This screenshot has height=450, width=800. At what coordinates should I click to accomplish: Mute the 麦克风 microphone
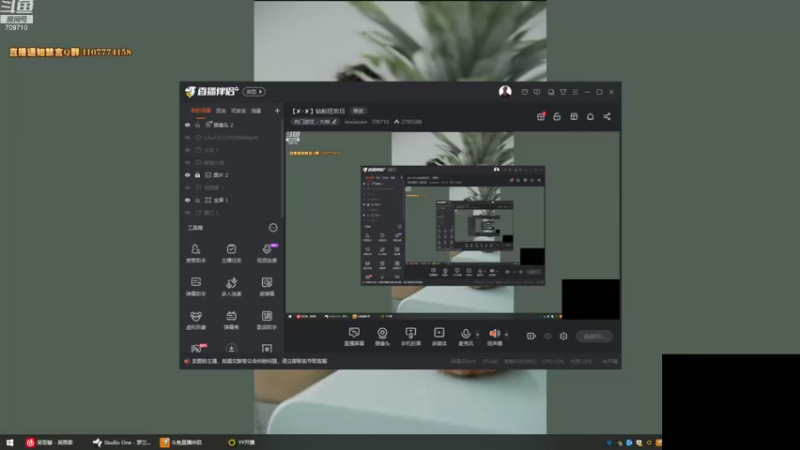[x=465, y=337]
